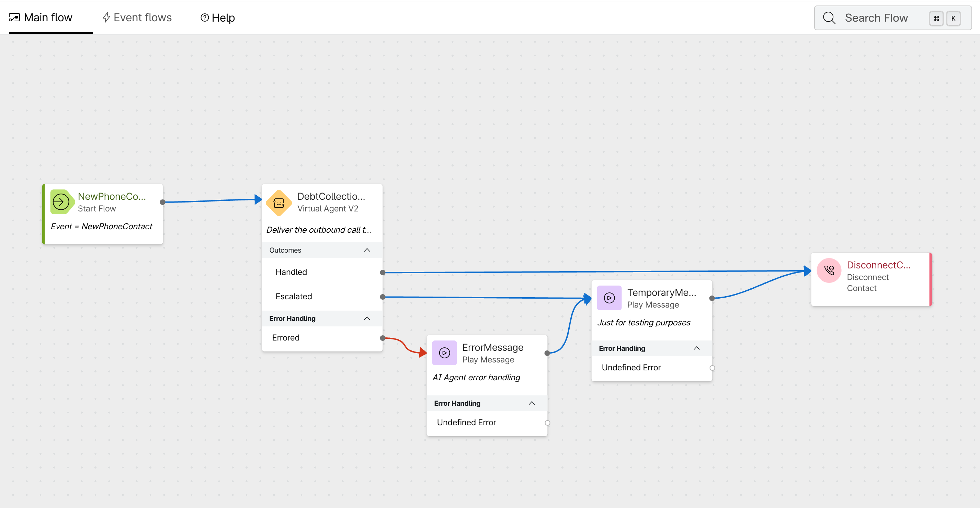Viewport: 980px width, 508px height.
Task: Select the DisconnectC... node title
Action: 878,265
